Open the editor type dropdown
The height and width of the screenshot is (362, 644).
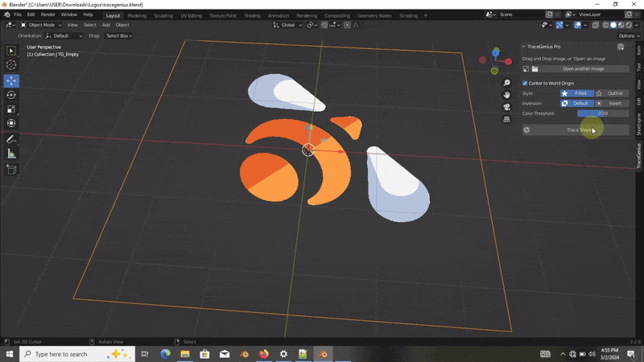point(10,25)
